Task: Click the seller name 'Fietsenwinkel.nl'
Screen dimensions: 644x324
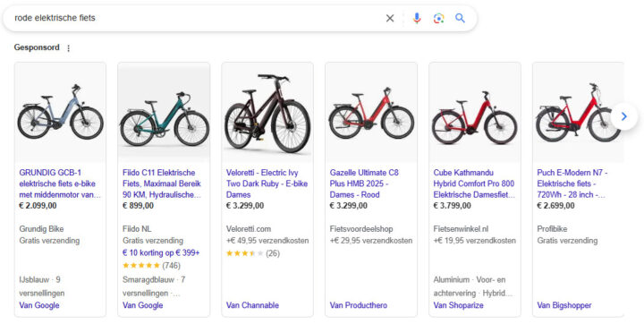Action: (461, 228)
